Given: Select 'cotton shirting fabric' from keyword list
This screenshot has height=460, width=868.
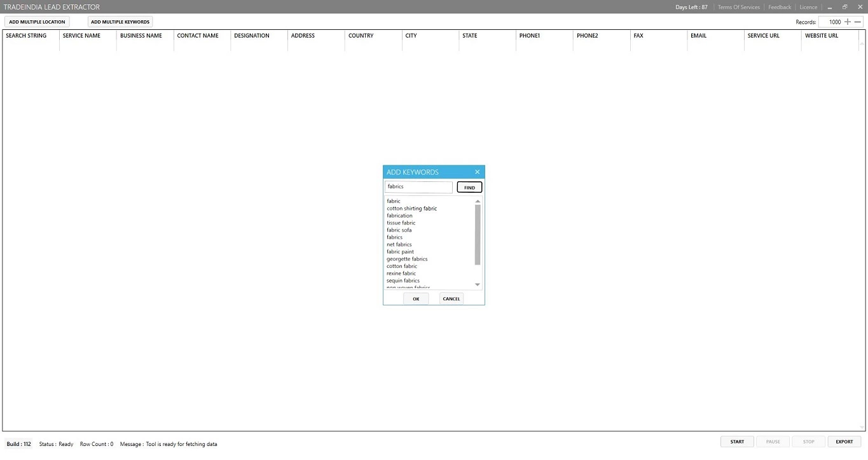Looking at the screenshot, I should [411, 209].
